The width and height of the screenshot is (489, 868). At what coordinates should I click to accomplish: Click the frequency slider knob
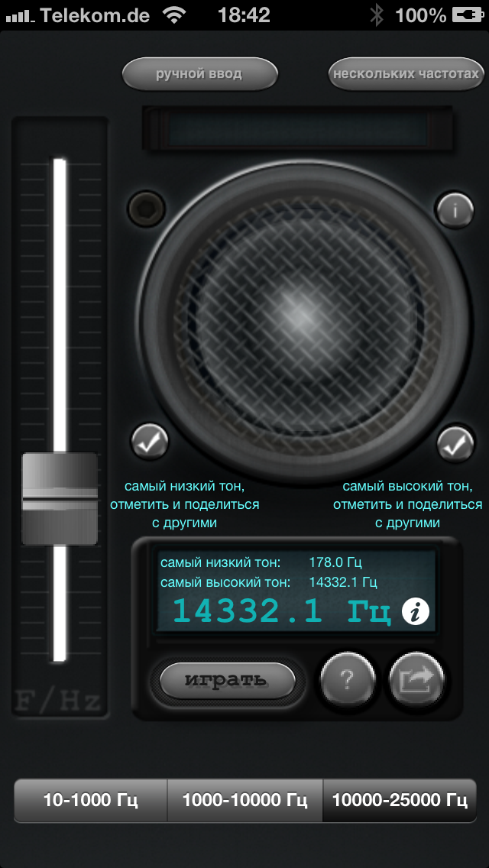pyautogui.click(x=60, y=499)
